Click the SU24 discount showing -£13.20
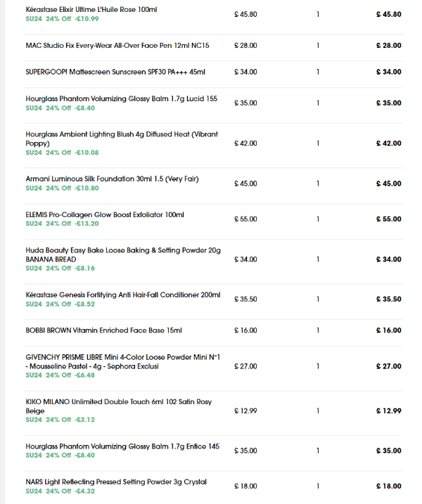The image size is (422, 504). [x=62, y=224]
